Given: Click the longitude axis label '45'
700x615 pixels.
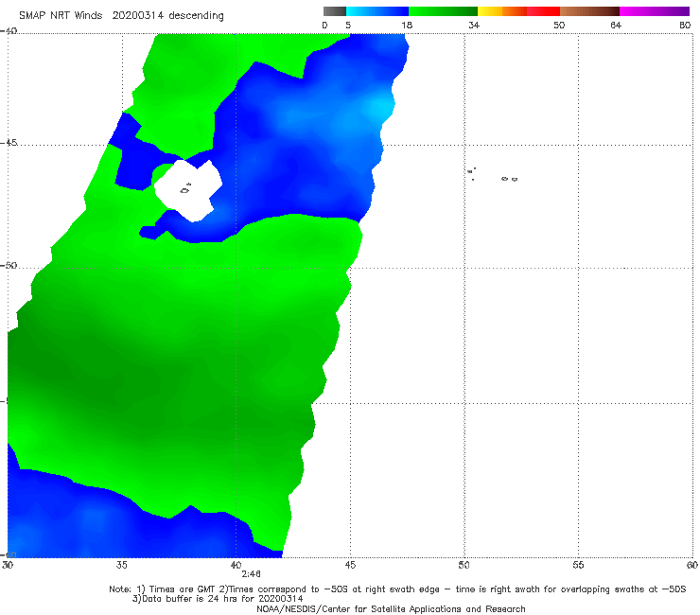Looking at the screenshot, I should 350,565.
